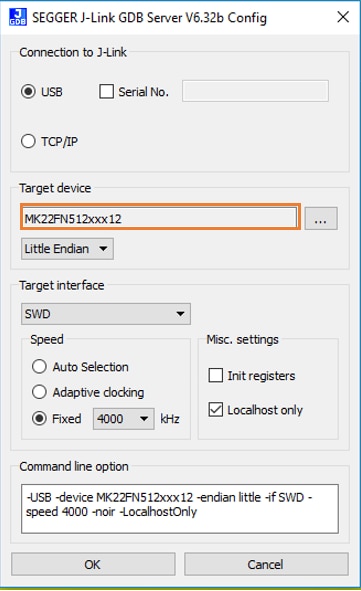Click the SEGGER J-Link GDB title bar icon
This screenshot has height=591, width=361.
click(18, 17)
